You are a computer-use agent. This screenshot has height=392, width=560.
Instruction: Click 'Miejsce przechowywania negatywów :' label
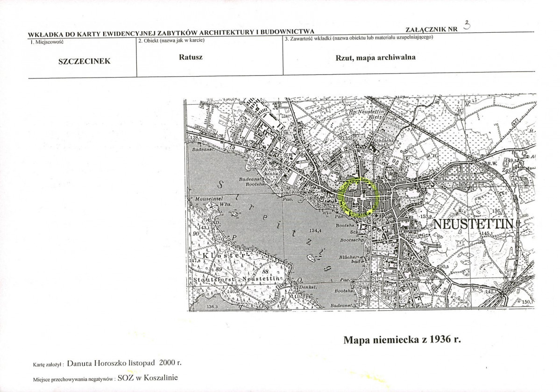pos(74,380)
